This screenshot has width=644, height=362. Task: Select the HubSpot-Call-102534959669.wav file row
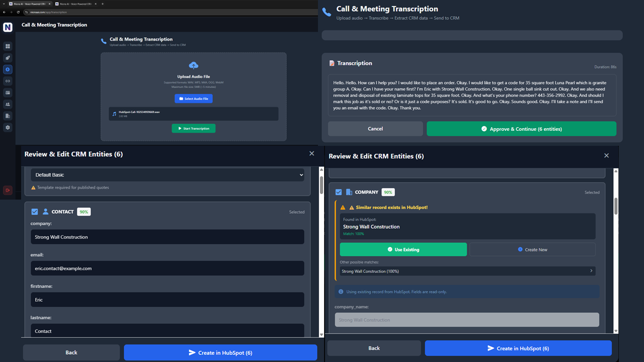pos(194,114)
